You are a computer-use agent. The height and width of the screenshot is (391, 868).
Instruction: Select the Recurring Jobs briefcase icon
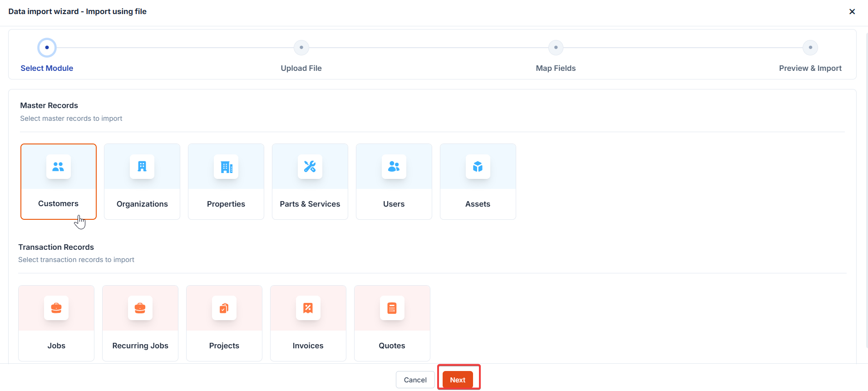(140, 308)
